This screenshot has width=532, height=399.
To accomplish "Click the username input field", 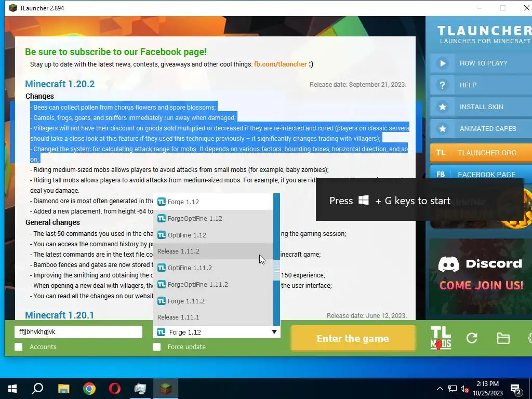I will point(78,332).
